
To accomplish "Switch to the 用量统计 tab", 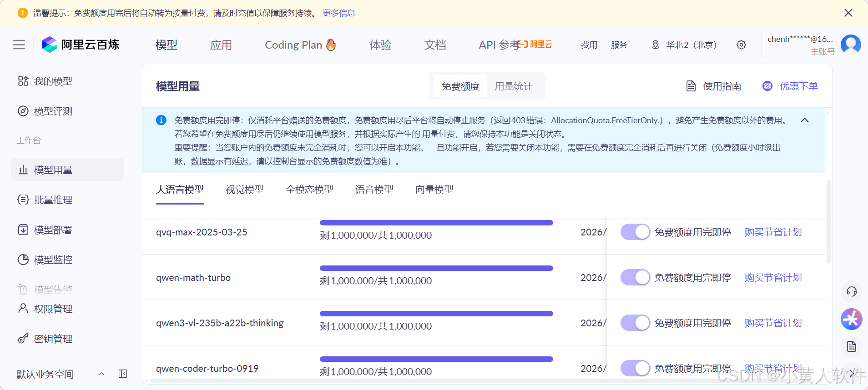I will (x=514, y=86).
